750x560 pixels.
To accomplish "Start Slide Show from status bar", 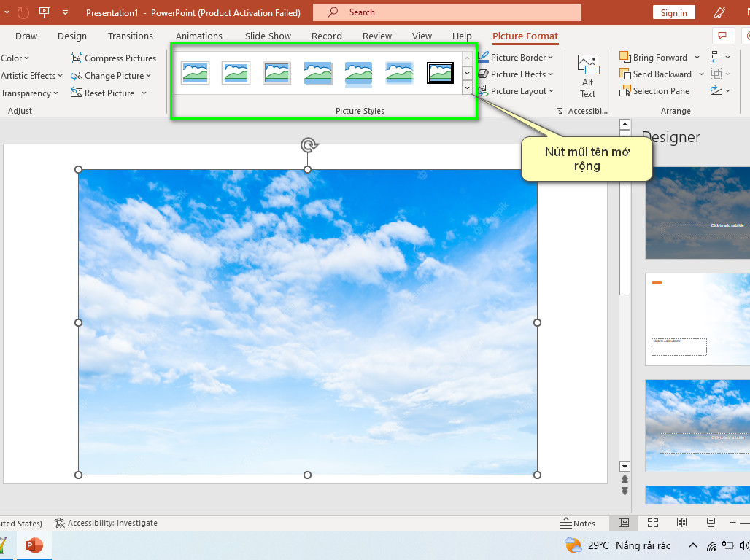I will click(711, 523).
